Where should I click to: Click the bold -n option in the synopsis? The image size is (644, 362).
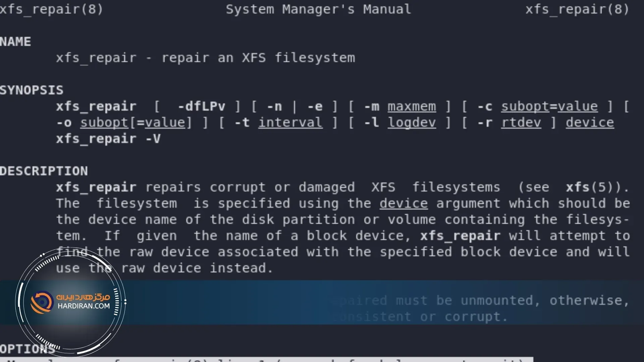274,107
